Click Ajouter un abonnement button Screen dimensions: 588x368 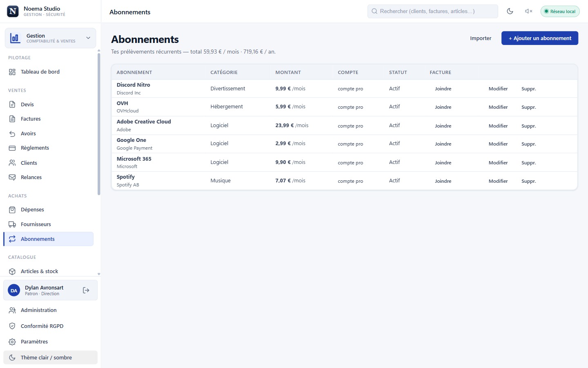coord(540,38)
